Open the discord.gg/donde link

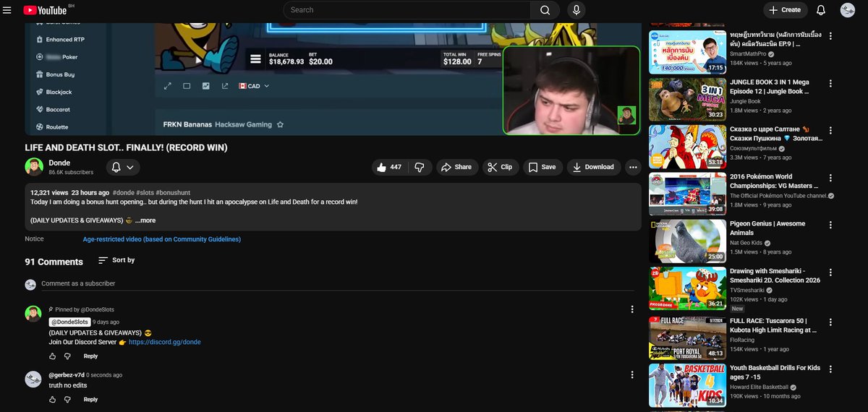point(165,342)
